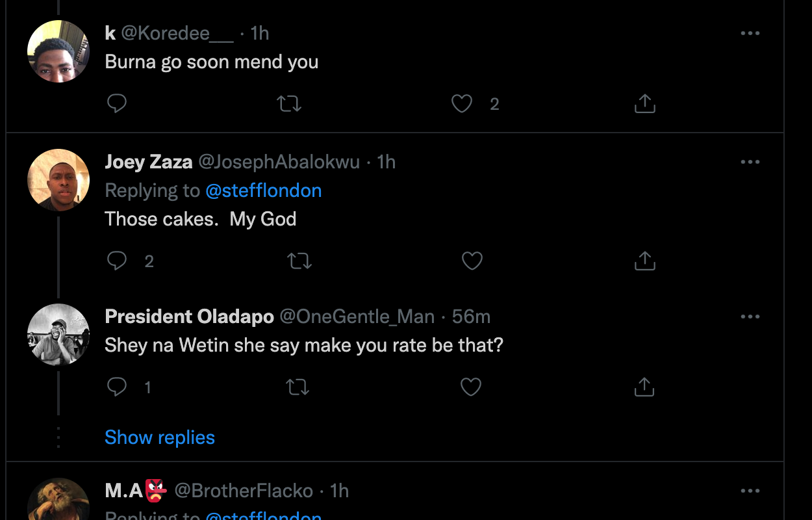Screen dimensions: 812x520
Task: Like the tweet "Burna go soon mend you"
Action: point(462,103)
